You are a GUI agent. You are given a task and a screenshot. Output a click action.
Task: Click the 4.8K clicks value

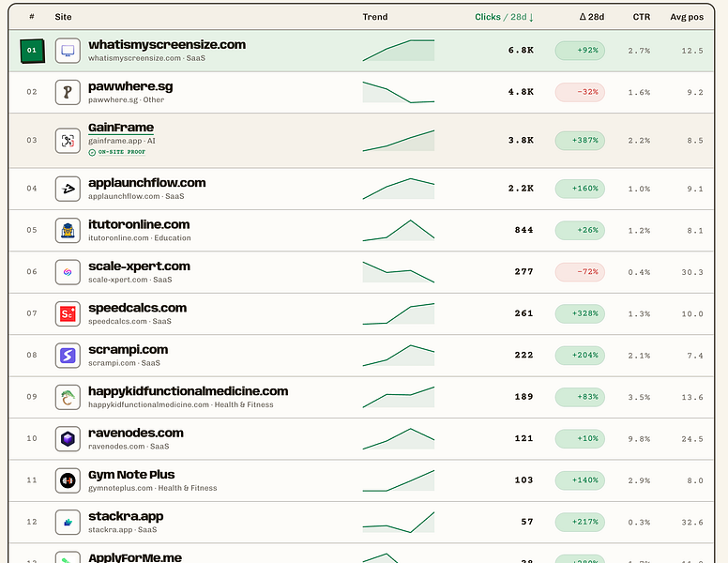521,92
